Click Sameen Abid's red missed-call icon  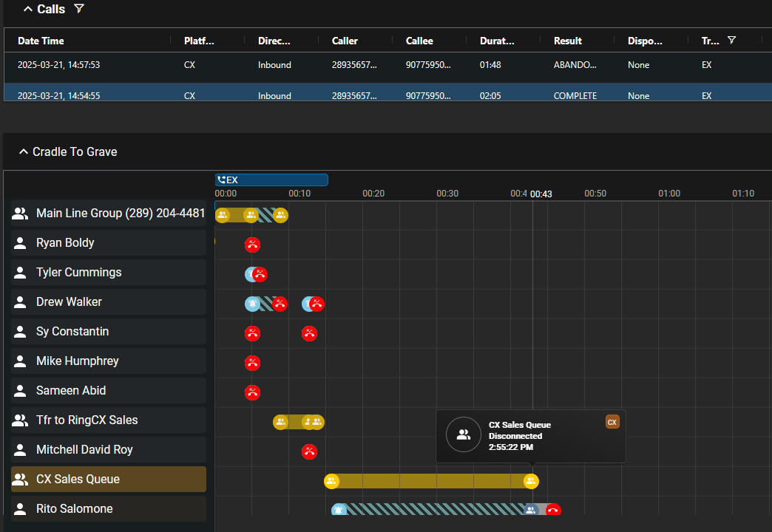click(x=253, y=392)
